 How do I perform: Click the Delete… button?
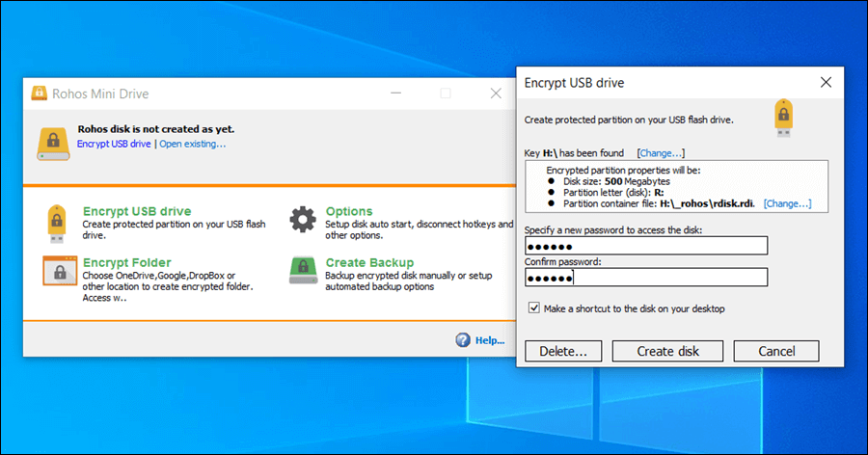point(563,351)
